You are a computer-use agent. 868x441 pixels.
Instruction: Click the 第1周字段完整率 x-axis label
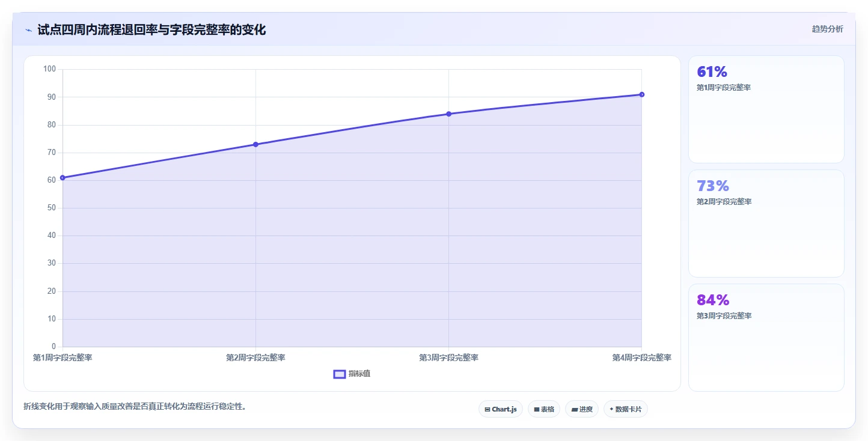(x=63, y=357)
